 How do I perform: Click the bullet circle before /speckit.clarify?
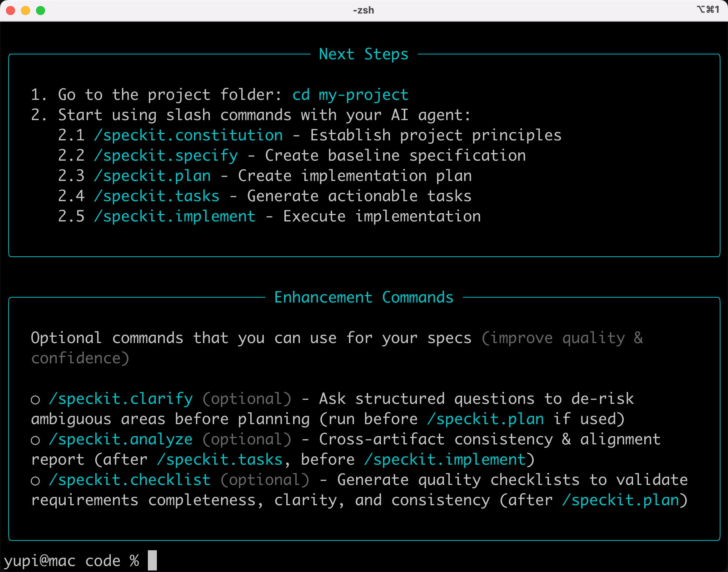click(x=35, y=400)
